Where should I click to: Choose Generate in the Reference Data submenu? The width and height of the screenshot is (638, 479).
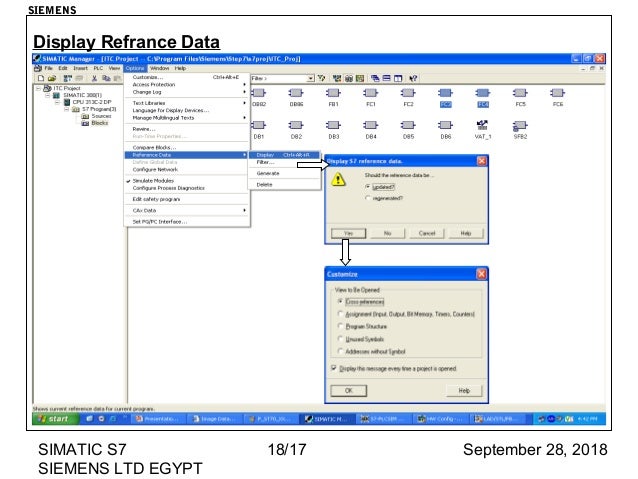pos(284,173)
